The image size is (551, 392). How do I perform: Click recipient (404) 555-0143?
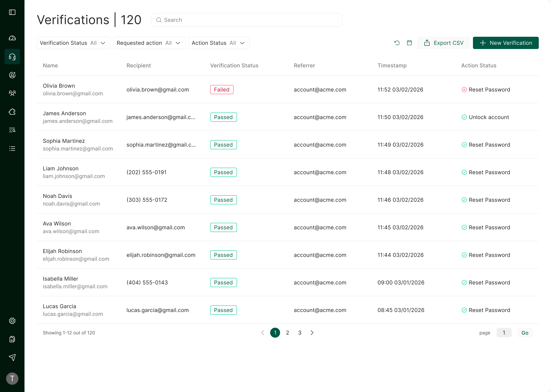pyautogui.click(x=147, y=283)
